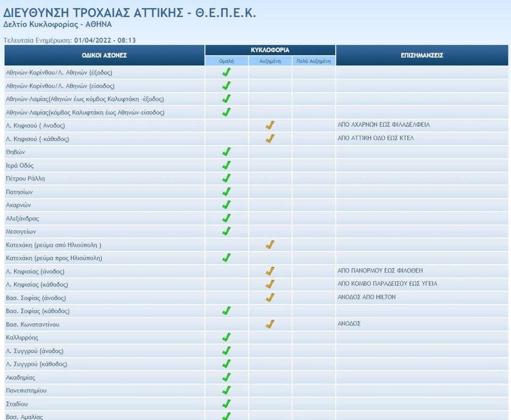Click road name Θηβών

[15, 152]
